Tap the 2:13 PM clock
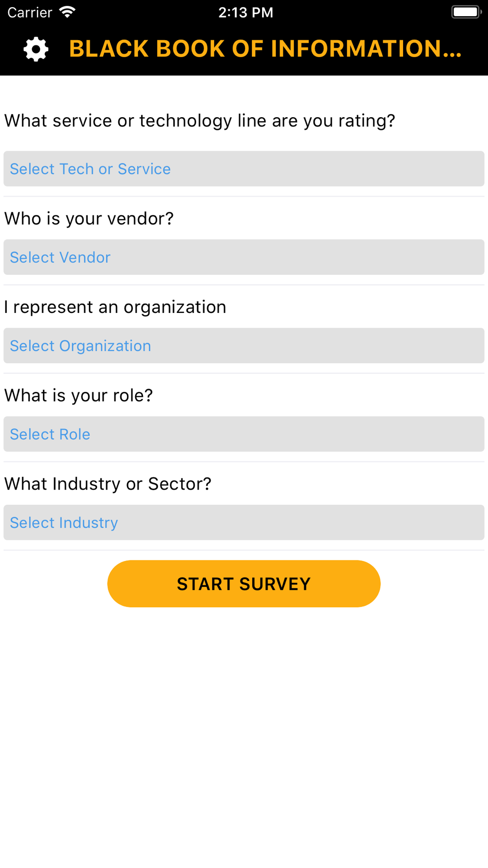This screenshot has height=868, width=488. pyautogui.click(x=245, y=12)
